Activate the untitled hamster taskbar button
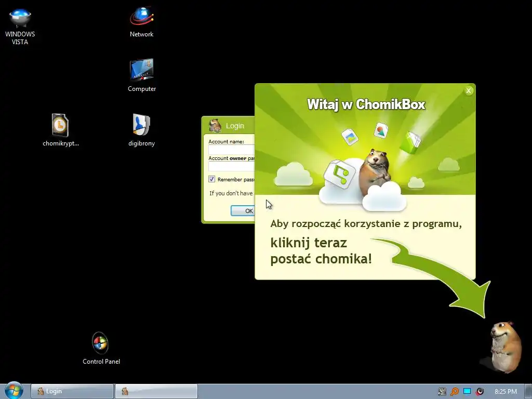Viewport: 532px width, 399px height. [x=156, y=391]
